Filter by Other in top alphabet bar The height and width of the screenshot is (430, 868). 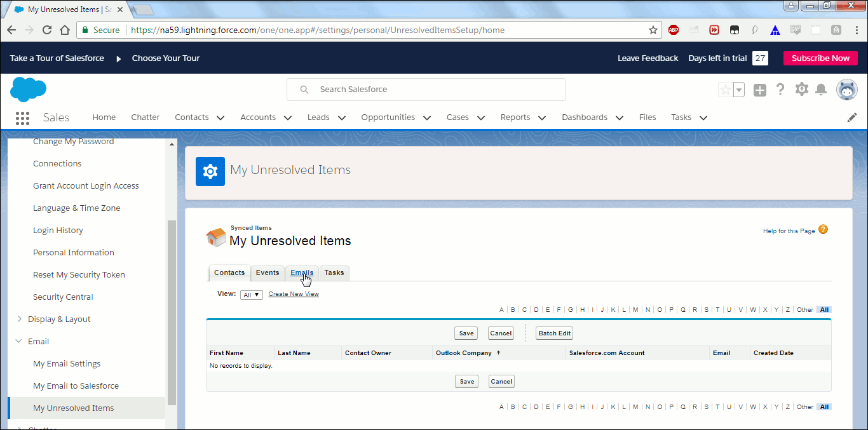coord(805,310)
